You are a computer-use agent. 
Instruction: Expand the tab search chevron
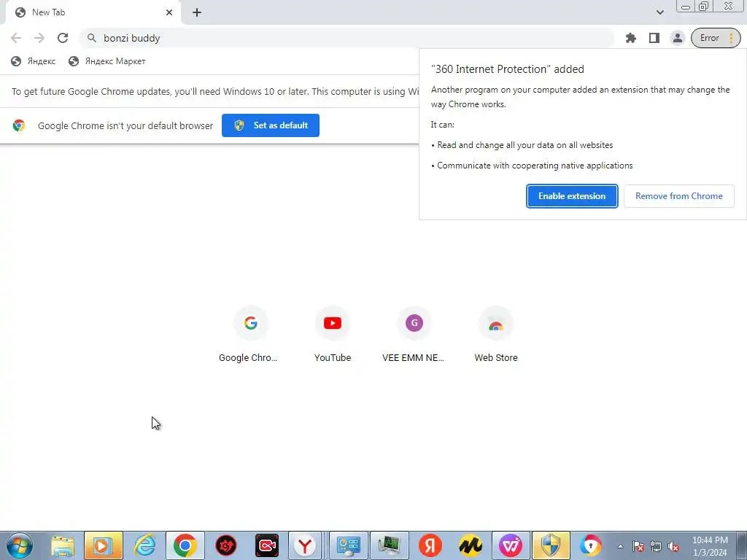(659, 12)
